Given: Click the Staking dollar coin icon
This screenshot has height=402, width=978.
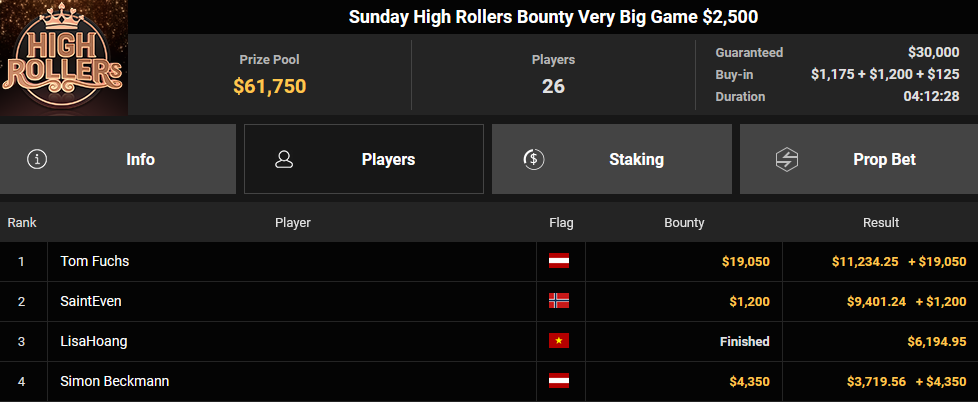Looking at the screenshot, I should (533, 159).
